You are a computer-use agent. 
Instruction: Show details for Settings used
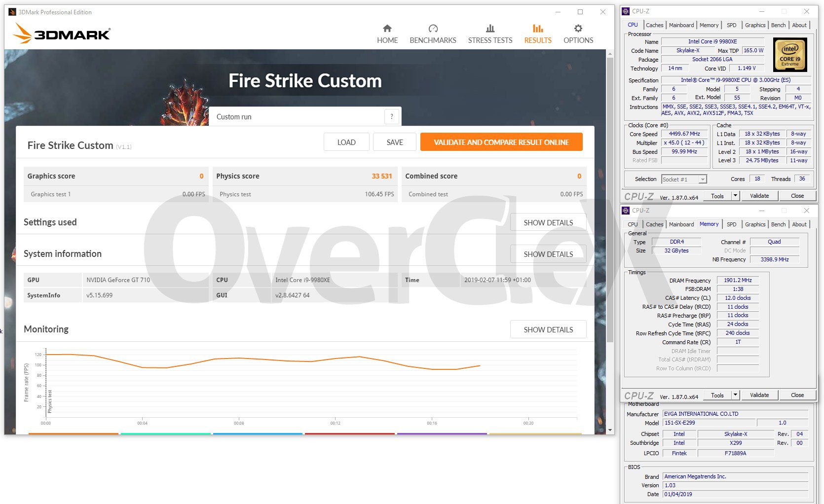pos(548,222)
